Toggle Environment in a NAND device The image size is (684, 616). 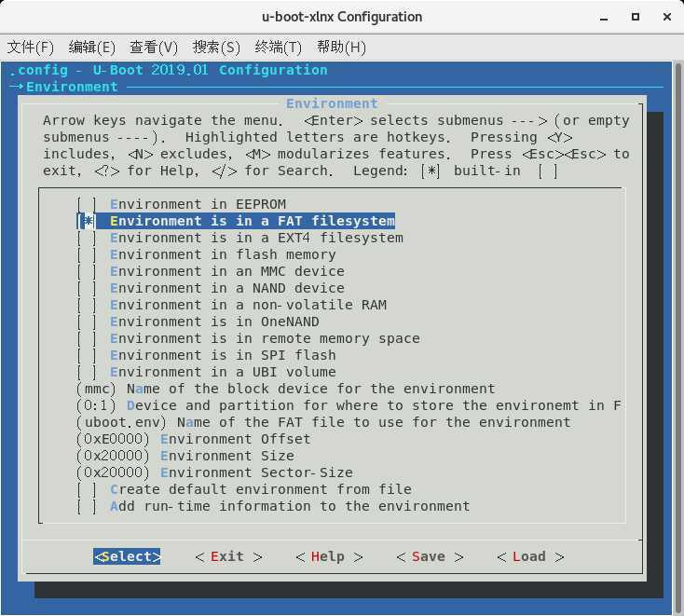pyautogui.click(x=211, y=288)
